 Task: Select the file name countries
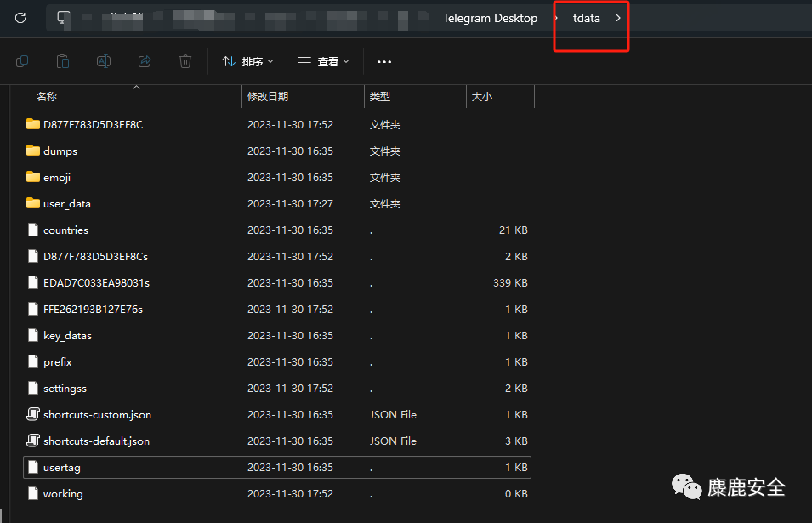[65, 230]
